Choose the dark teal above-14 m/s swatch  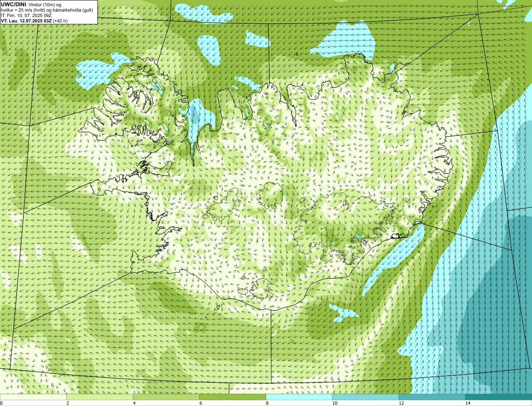point(499,397)
